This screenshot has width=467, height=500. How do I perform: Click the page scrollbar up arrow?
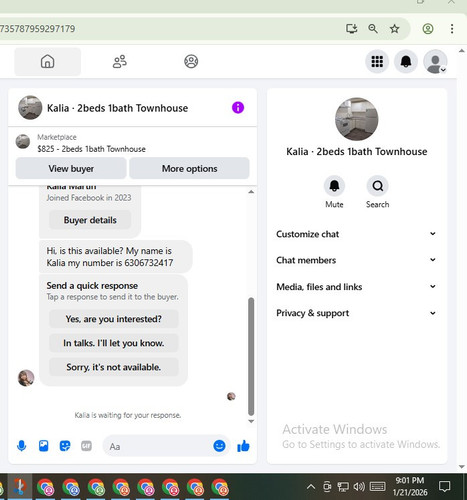click(462, 51)
